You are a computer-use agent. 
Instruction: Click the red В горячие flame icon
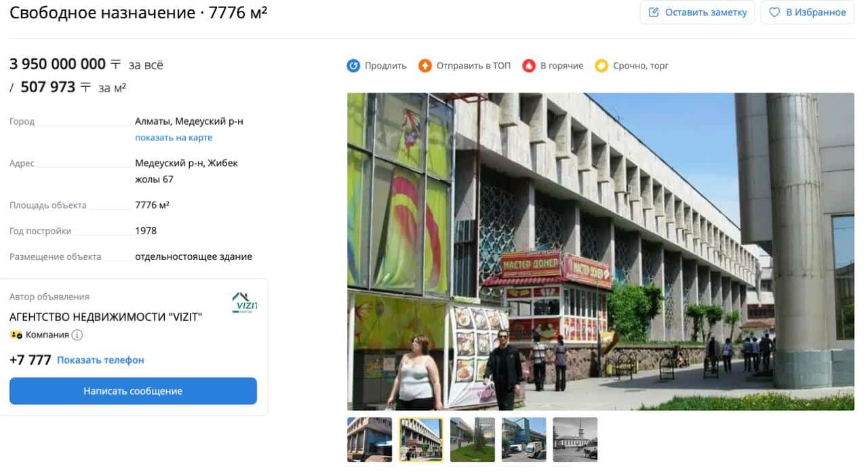click(x=529, y=66)
